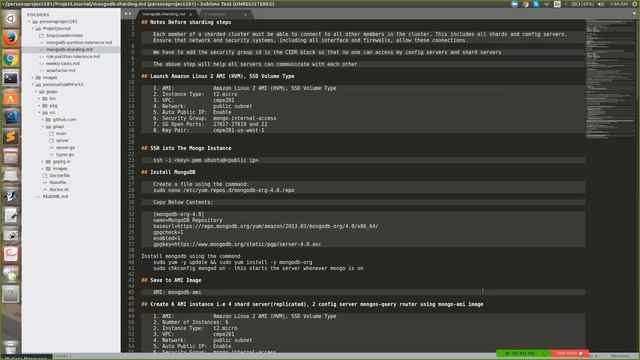Screen dimensions: 640x360
Task: Select mongodb-sharding.md in sidebar
Action: [69, 49]
